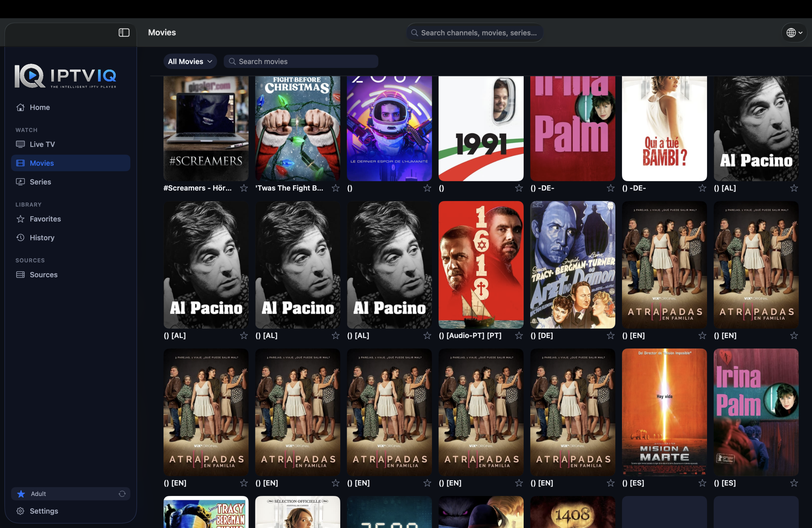The image size is (812, 528).
Task: Click the Search movies field
Action: pyautogui.click(x=301, y=62)
